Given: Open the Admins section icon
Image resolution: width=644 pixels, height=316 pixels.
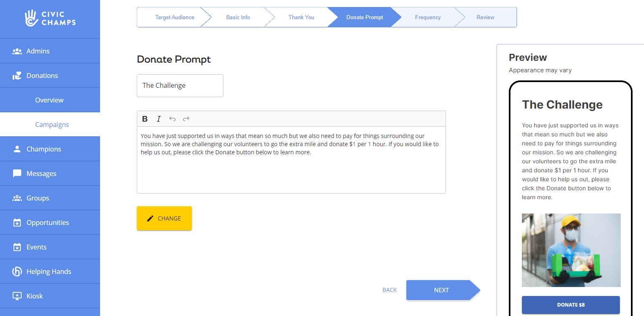Looking at the screenshot, I should pyautogui.click(x=17, y=51).
